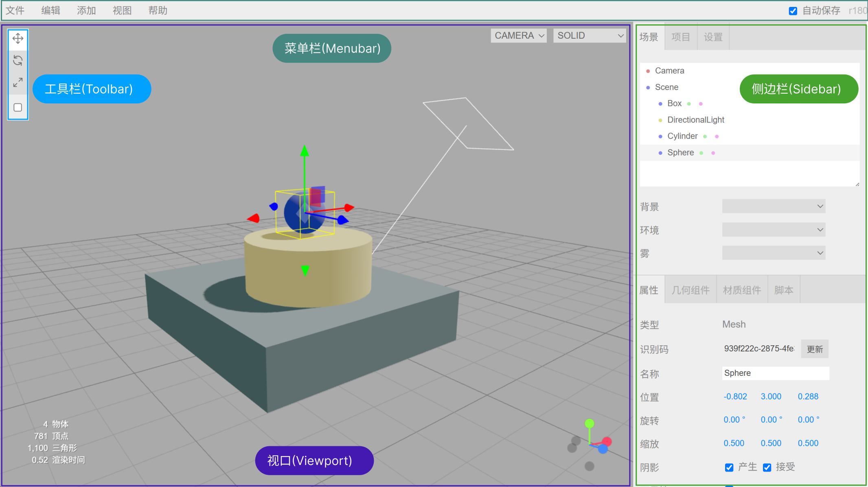Select the translate (move) tool
The height and width of the screenshot is (487, 868).
coord(18,39)
